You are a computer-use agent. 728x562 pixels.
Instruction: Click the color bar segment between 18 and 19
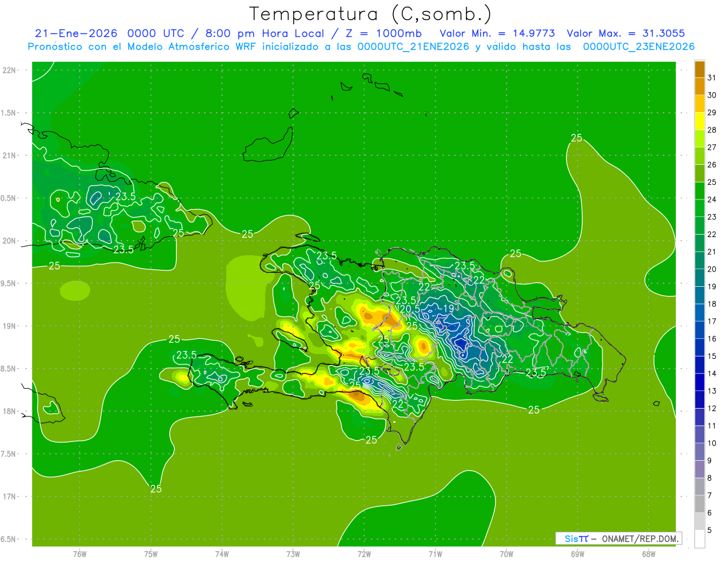[699, 295]
